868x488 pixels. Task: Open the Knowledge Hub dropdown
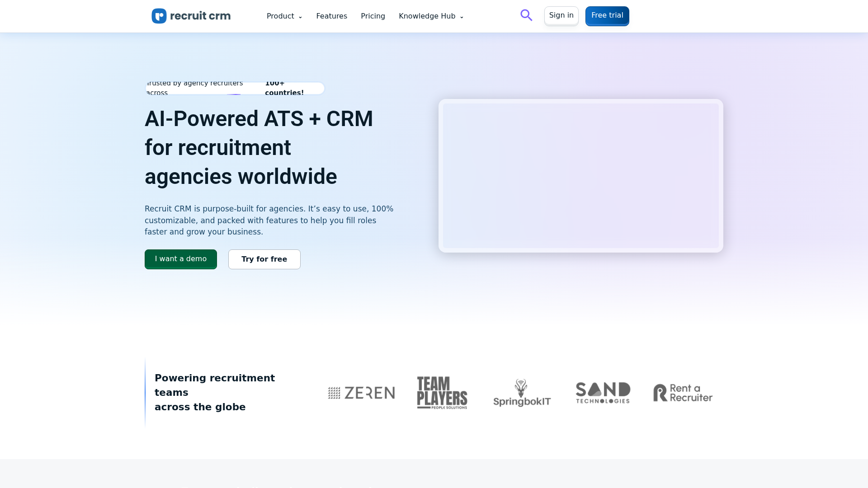click(427, 16)
